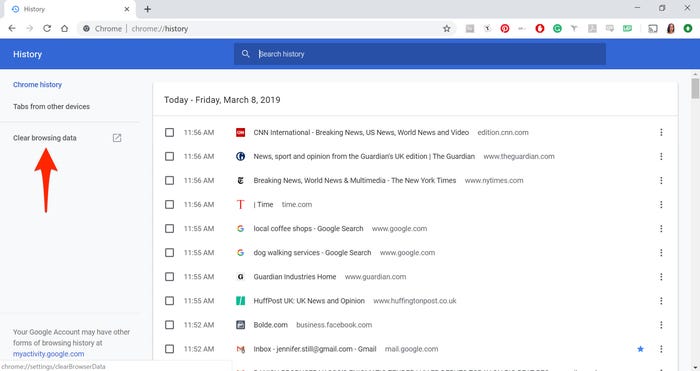Click the forward navigation arrow
This screenshot has width=700, height=371.
click(x=29, y=29)
